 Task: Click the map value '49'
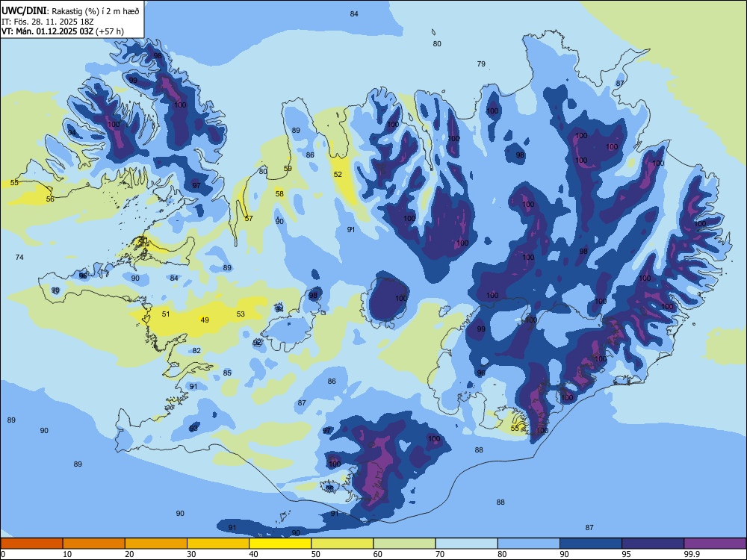point(205,320)
